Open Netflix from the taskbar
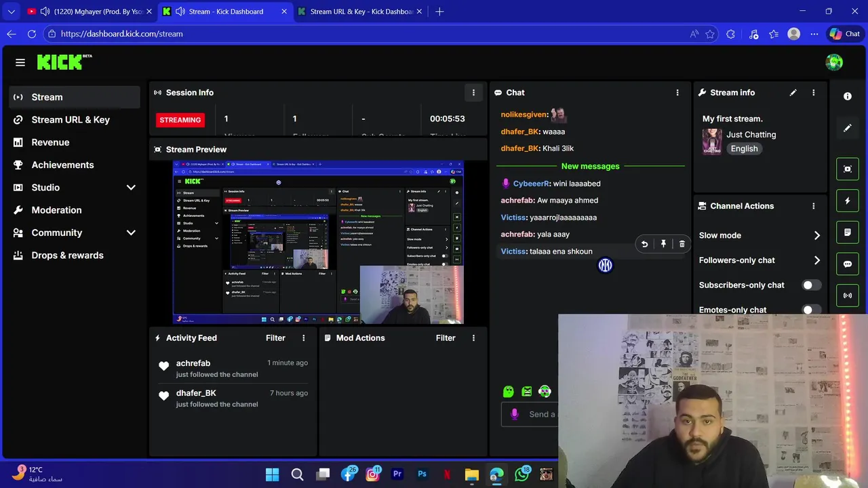 coord(447,474)
